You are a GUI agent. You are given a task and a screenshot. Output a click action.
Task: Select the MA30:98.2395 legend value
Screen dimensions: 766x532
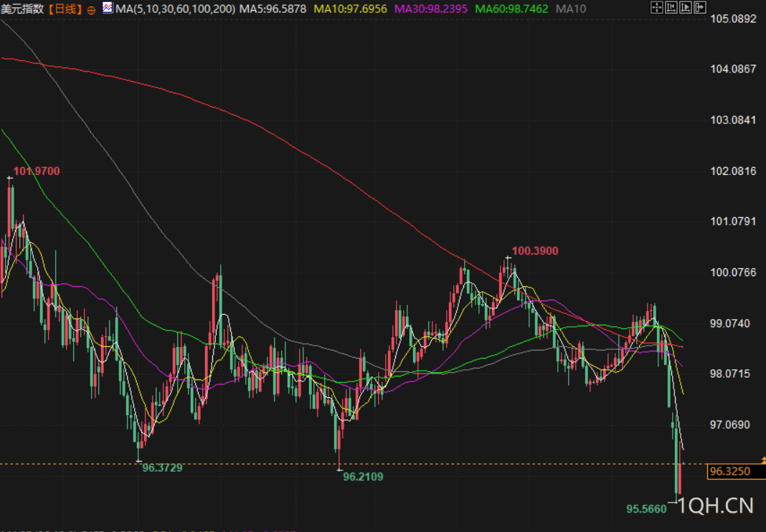coord(431,9)
